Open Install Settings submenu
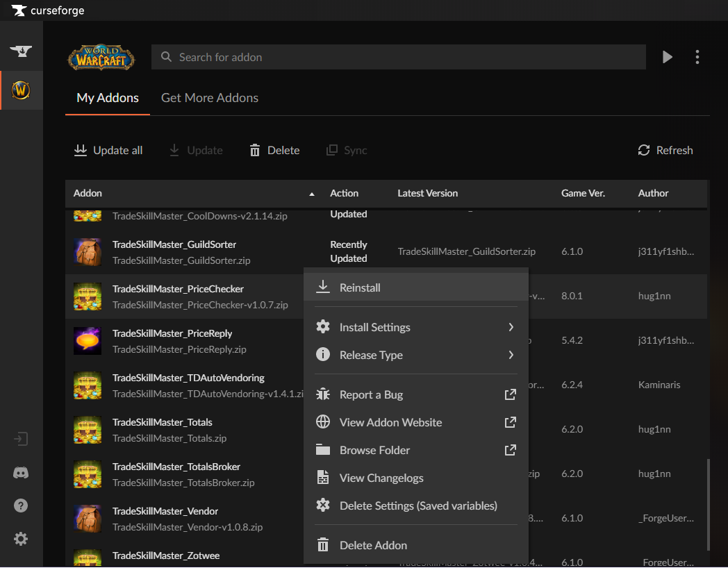The height and width of the screenshot is (568, 728). tap(416, 327)
